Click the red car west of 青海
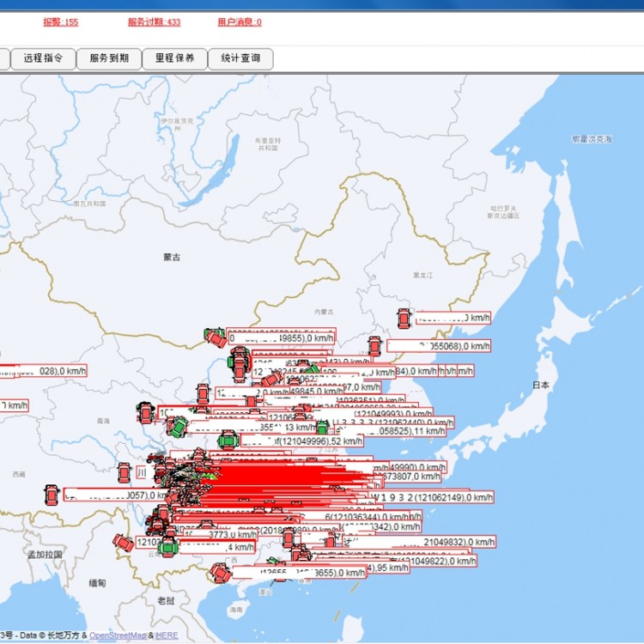644x644 pixels. point(146,413)
